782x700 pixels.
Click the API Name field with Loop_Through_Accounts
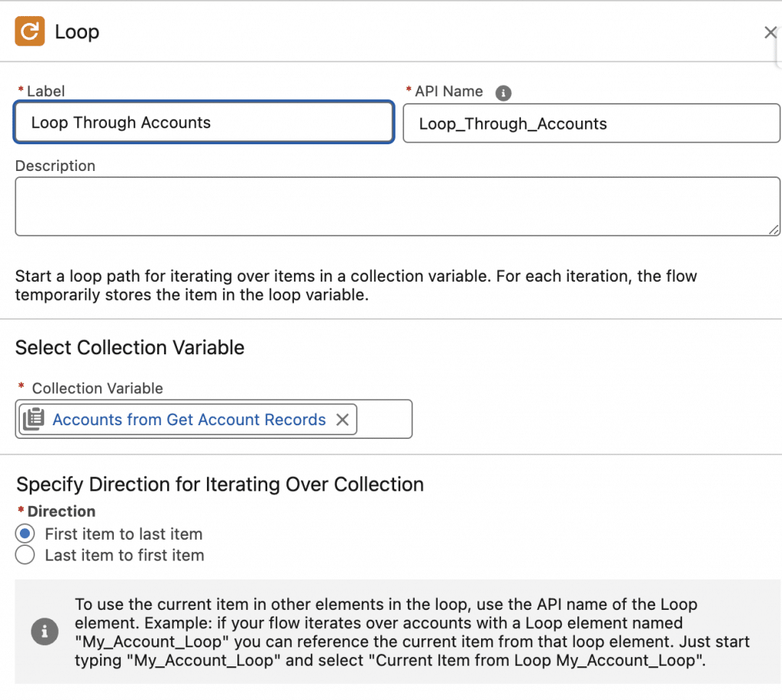tap(591, 124)
